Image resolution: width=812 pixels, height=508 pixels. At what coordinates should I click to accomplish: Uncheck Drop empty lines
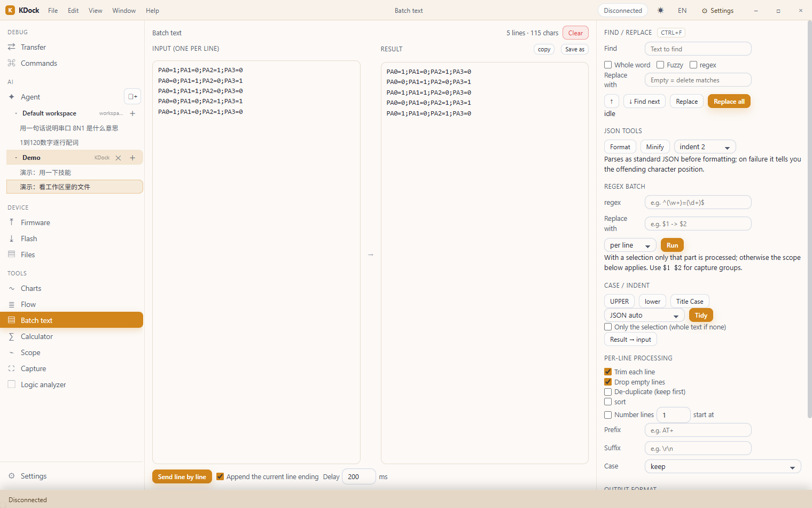click(608, 382)
